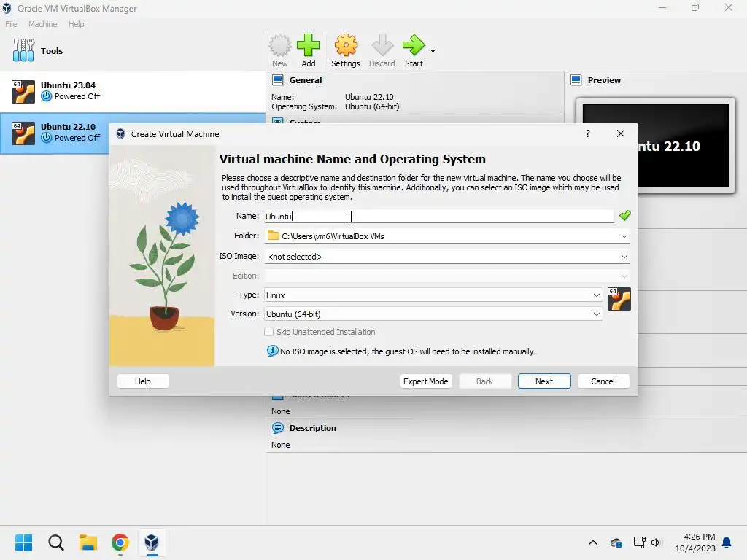Click the folder icon in Folder field

(273, 236)
